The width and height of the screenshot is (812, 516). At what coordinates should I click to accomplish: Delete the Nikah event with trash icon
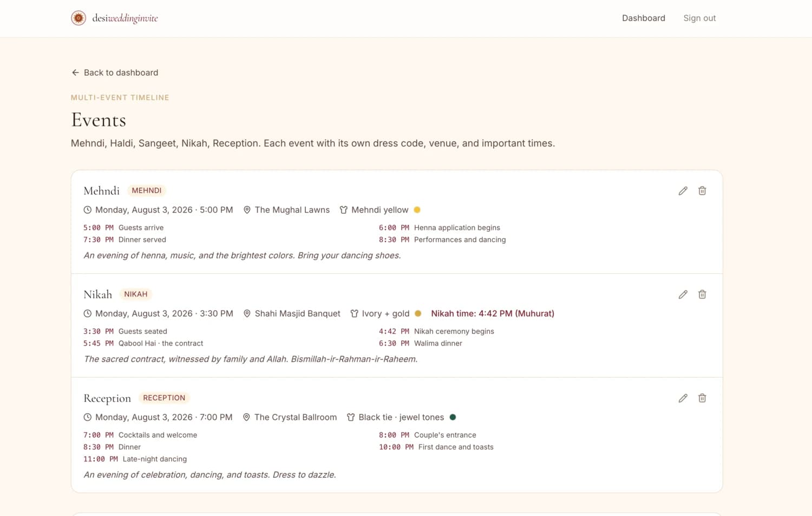pos(702,295)
